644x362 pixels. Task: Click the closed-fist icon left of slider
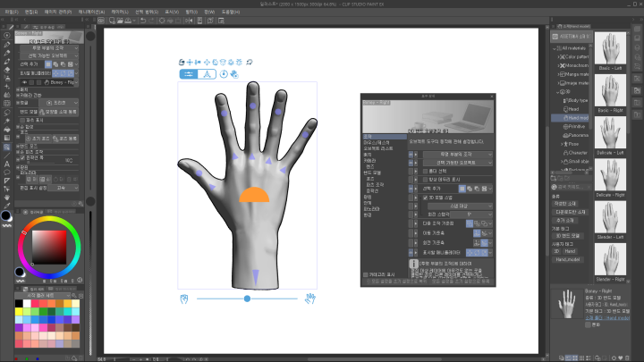pos(184,298)
